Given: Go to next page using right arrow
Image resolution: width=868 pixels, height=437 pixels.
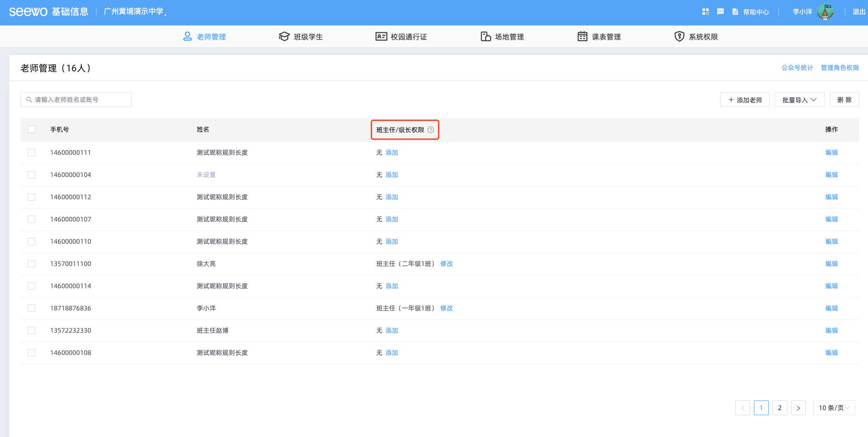Looking at the screenshot, I should click(798, 408).
